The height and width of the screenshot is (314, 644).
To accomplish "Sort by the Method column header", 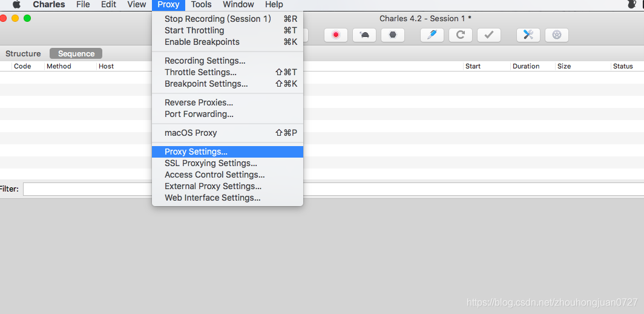I will click(59, 66).
